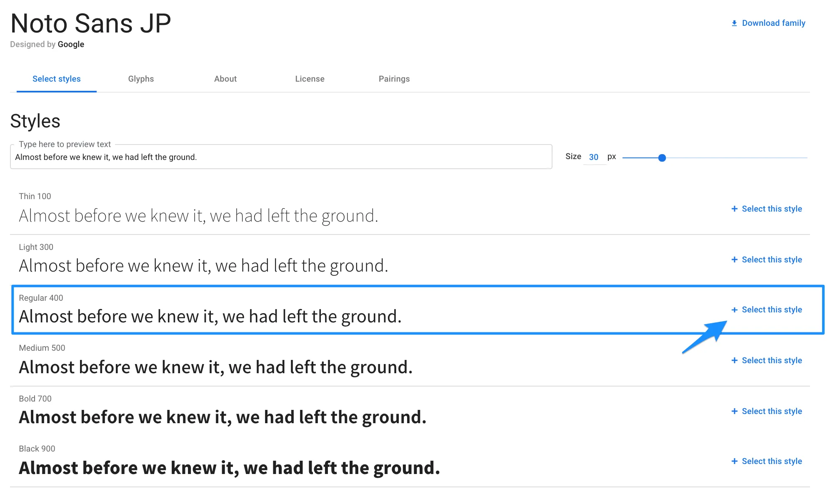The width and height of the screenshot is (830, 504).
Task: Select this style for Thin 100
Action: click(x=772, y=209)
